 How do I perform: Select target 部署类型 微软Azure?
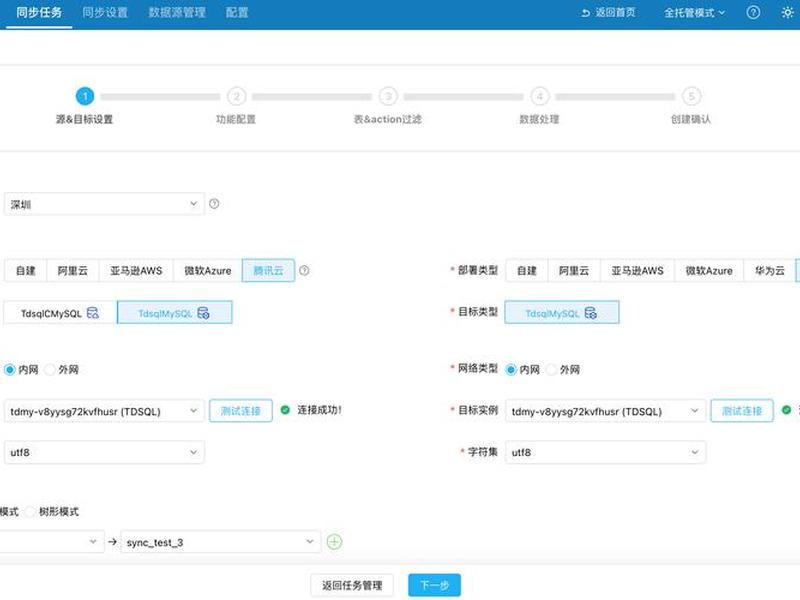[709, 270]
